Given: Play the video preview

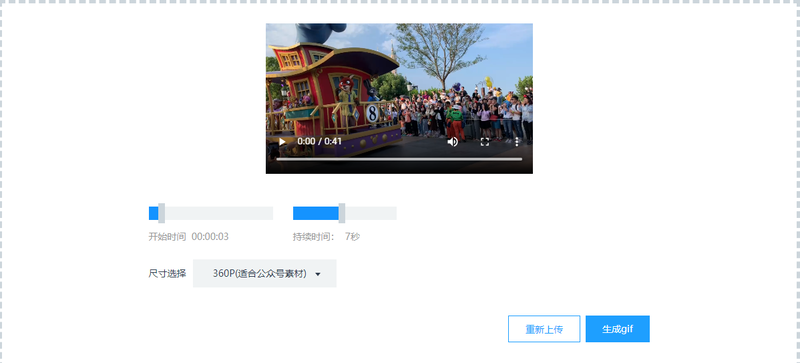Looking at the screenshot, I should click(x=282, y=141).
